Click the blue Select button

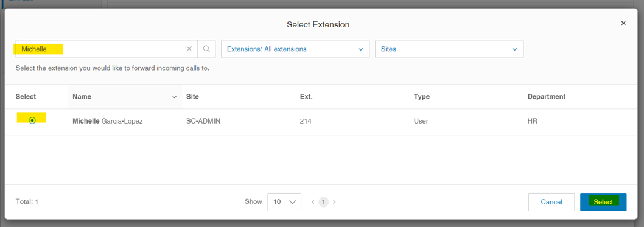click(603, 202)
